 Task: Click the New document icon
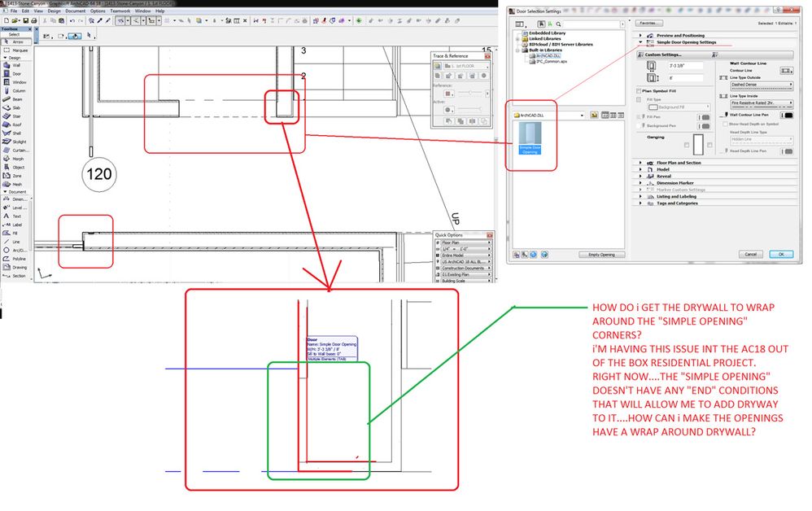pos(7,20)
